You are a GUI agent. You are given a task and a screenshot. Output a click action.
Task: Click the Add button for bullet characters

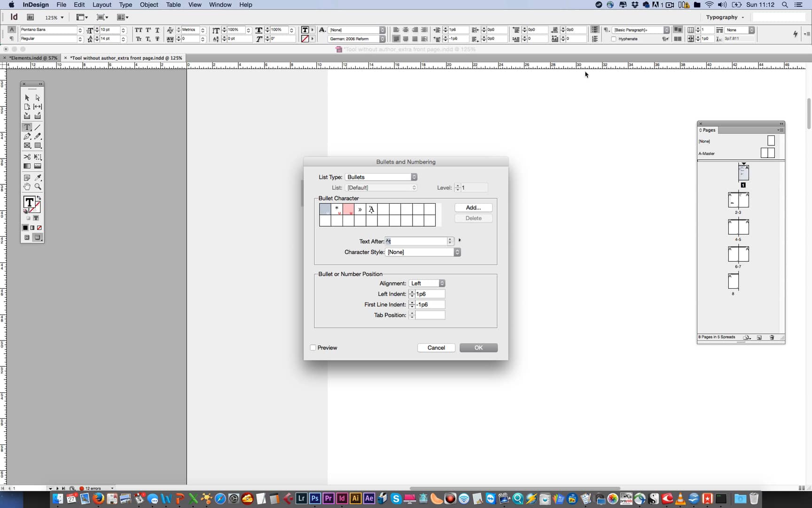pos(473,207)
